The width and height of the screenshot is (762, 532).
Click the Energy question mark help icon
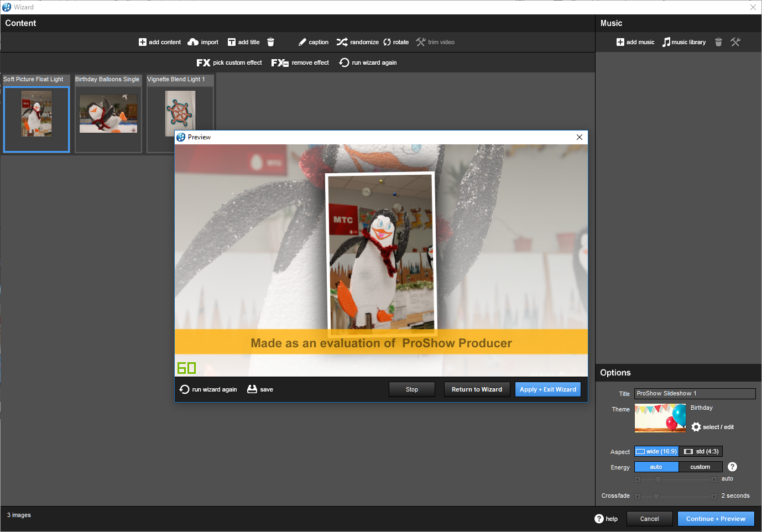pyautogui.click(x=732, y=467)
